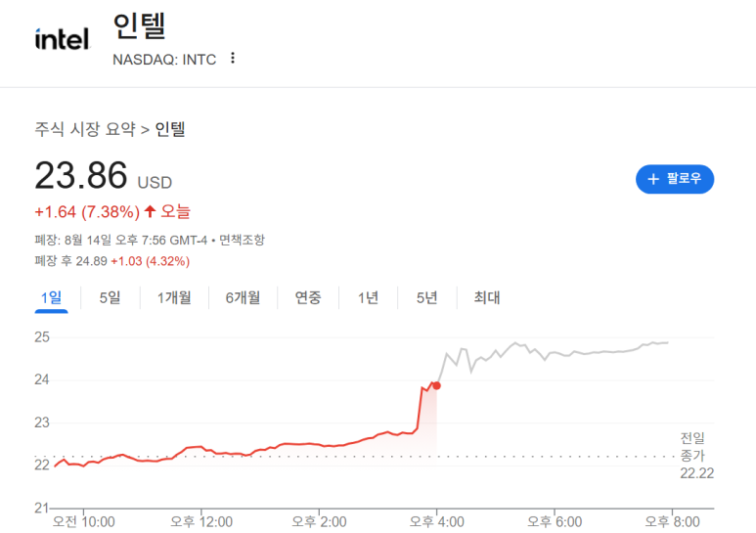Select the 1개월 range tab
The height and width of the screenshot is (533, 756).
(x=174, y=297)
